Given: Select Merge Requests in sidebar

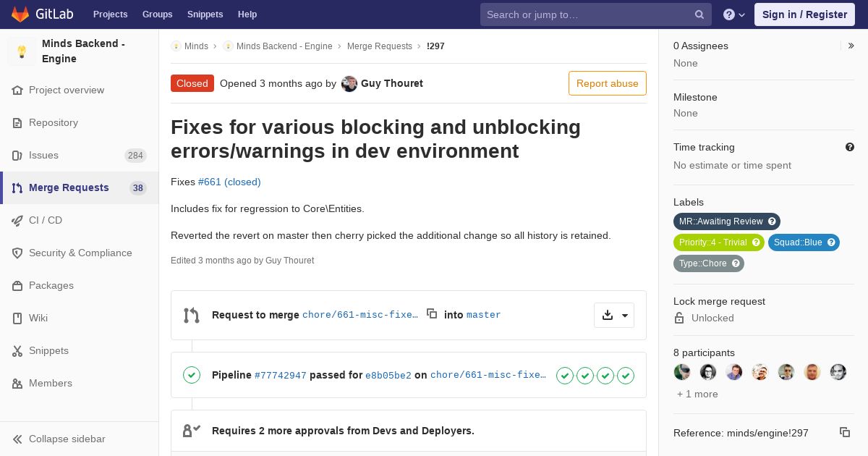Looking at the screenshot, I should pos(80,188).
